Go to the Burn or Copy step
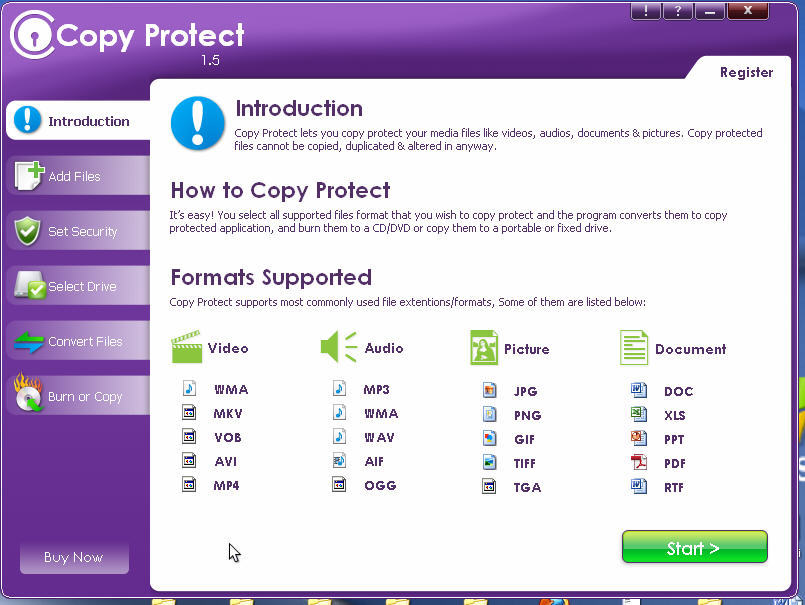The image size is (805, 605). pos(79,396)
